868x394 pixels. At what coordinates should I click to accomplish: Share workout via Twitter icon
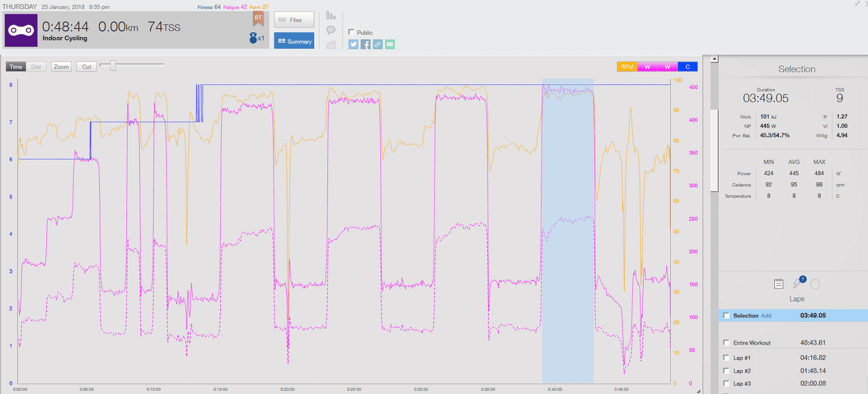(x=354, y=45)
